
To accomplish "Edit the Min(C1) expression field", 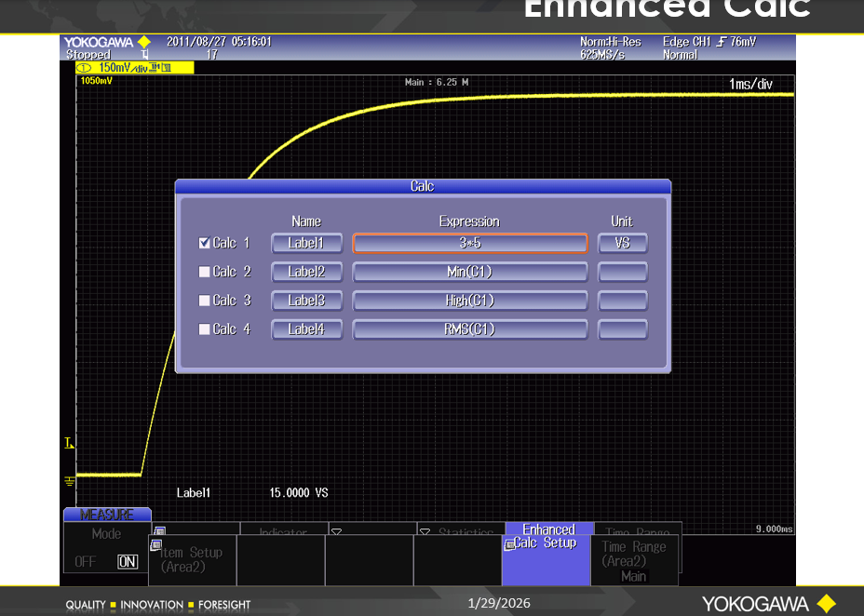I will point(469,273).
